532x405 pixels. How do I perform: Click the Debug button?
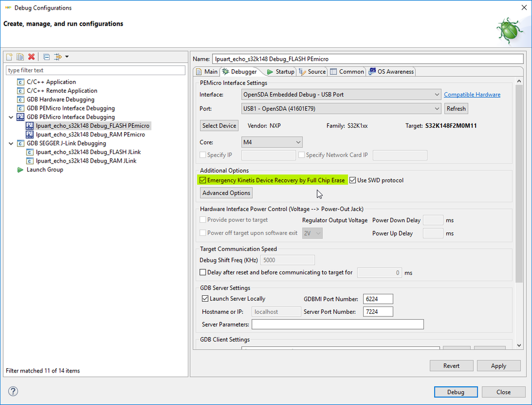456,392
